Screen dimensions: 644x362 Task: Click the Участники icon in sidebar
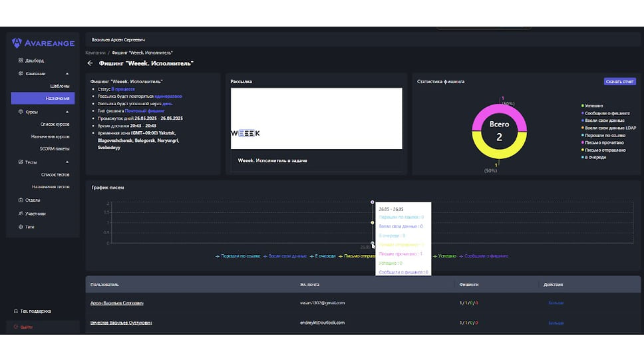click(21, 214)
